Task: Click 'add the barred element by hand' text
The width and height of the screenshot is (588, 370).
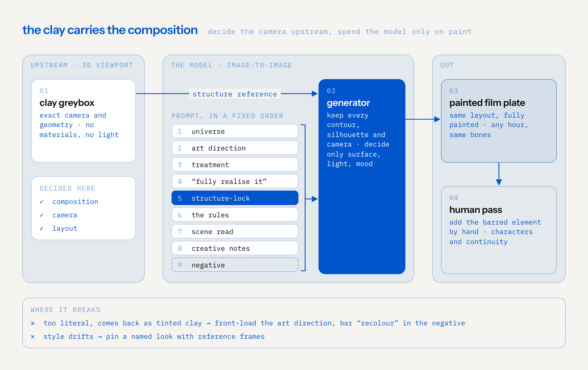Action: [x=495, y=232]
